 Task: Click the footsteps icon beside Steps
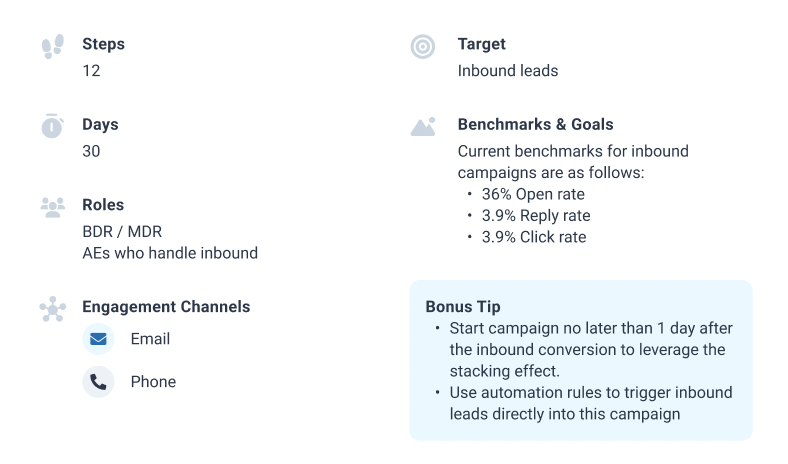point(53,46)
